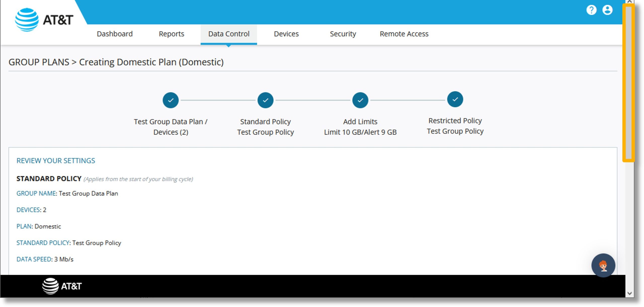Expand the REVIEW YOUR SETTINGS section

[56, 160]
